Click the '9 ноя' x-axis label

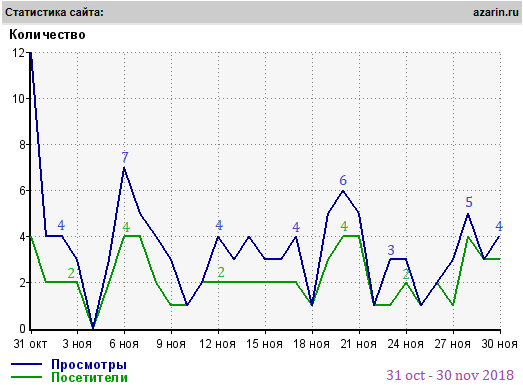click(x=171, y=344)
